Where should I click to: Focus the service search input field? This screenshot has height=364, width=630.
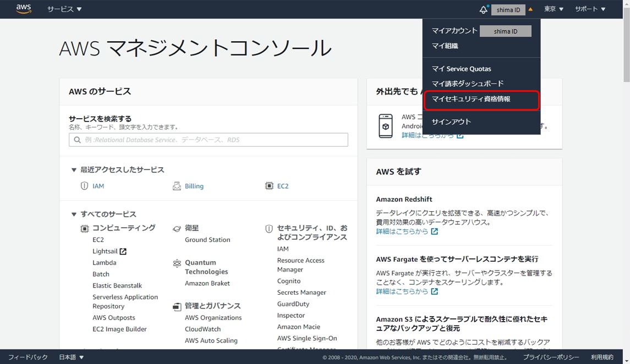(x=208, y=140)
